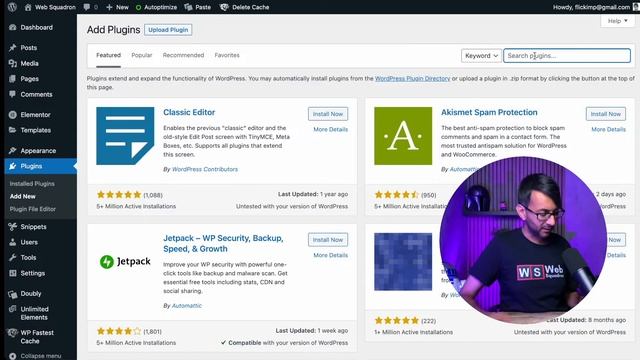Open Akismet Spam Protection title link
Image resolution: width=640 pixels, height=360 pixels.
(x=489, y=112)
